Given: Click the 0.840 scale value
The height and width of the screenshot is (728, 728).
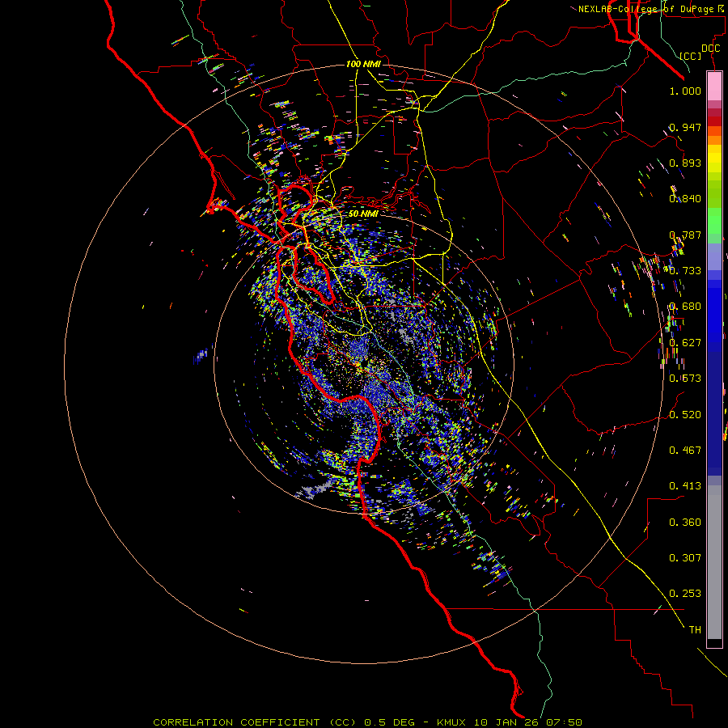Looking at the screenshot, I should 685,199.
